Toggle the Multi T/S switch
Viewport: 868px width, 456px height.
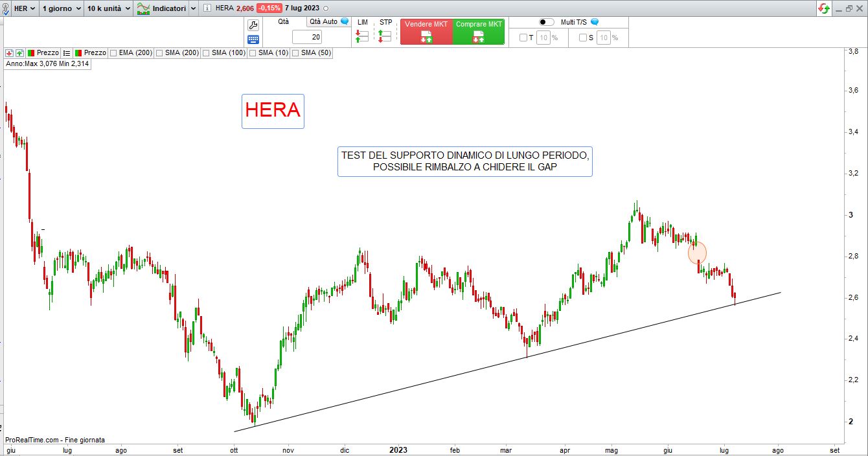click(x=546, y=22)
